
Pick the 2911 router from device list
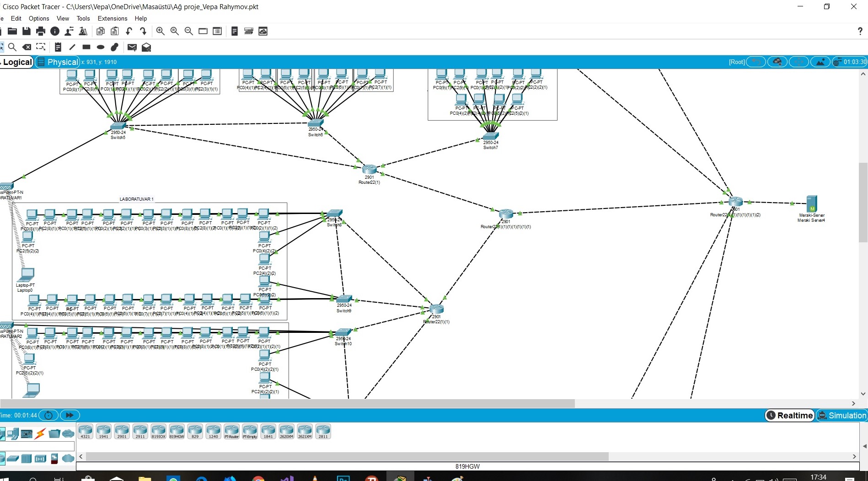pos(140,431)
